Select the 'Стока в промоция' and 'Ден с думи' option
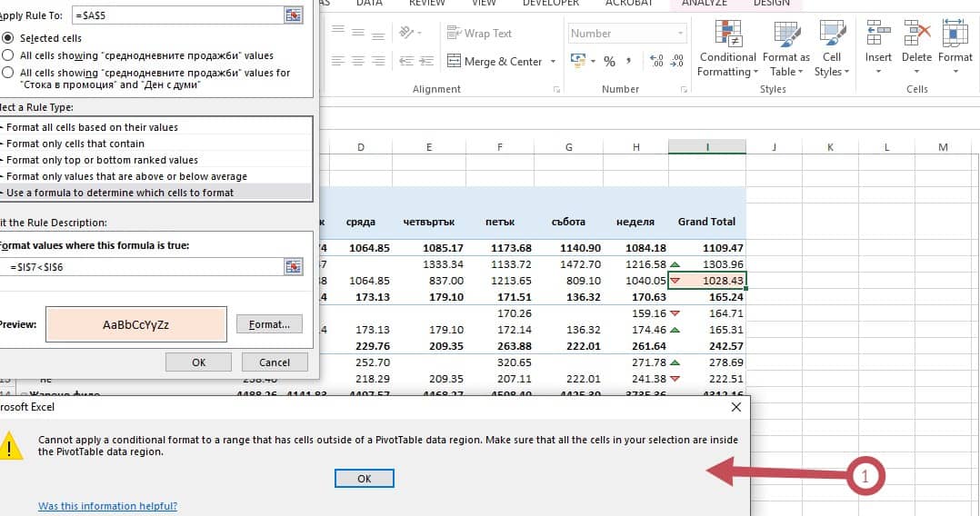 pyautogui.click(x=8, y=73)
